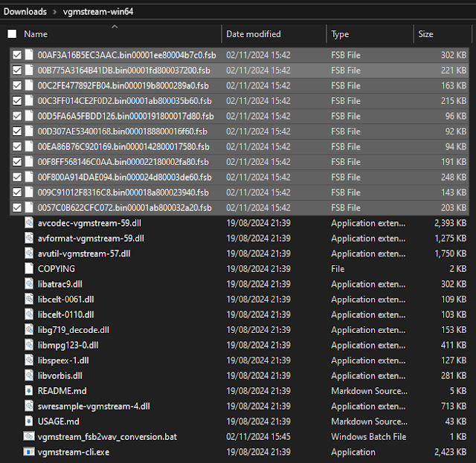
Task: Uncheck 00D5FA6A5FBDD126.bin000019180017d80.fsb checkbox
Action: (x=17, y=116)
